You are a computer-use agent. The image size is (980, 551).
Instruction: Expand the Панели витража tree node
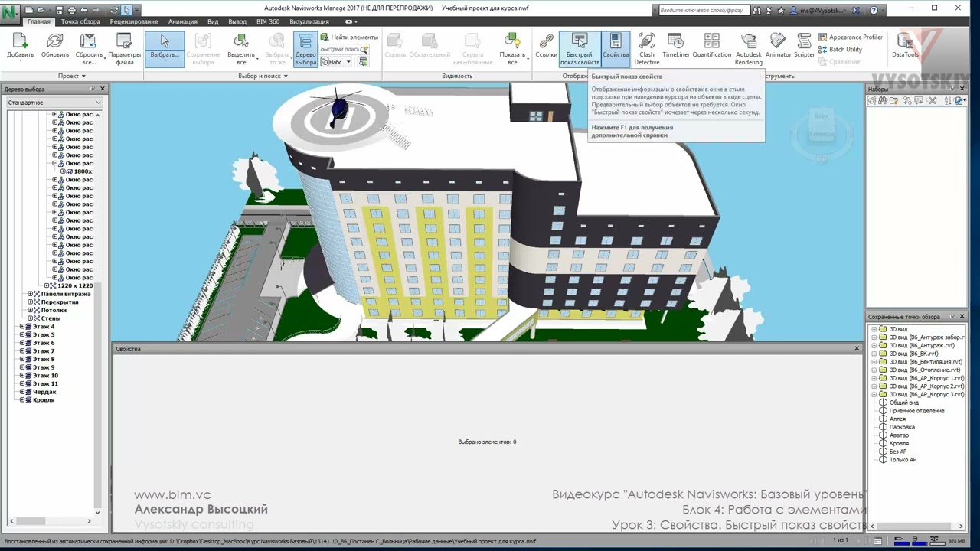tap(31, 294)
